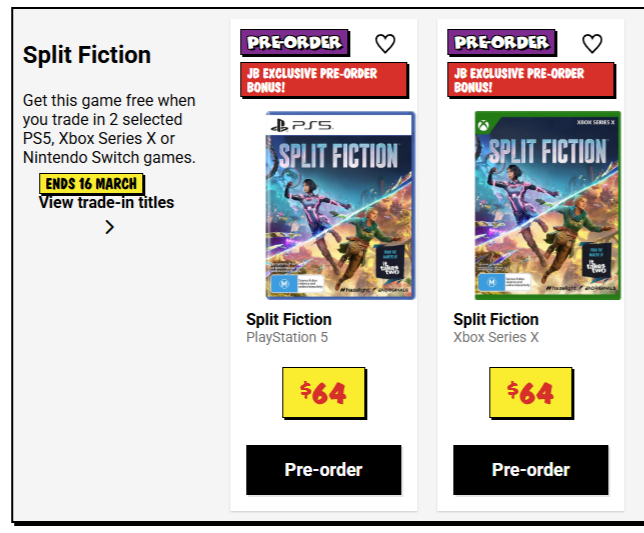This screenshot has height=533, width=644.
Task: Click Xbox JB Exclusive Pre-order Bonus banner
Action: coord(530,80)
